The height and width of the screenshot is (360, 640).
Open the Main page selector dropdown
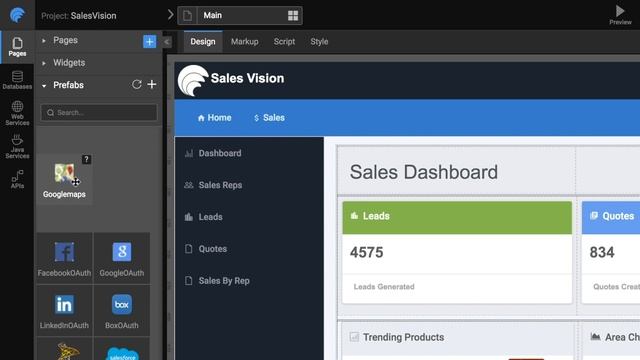point(240,16)
